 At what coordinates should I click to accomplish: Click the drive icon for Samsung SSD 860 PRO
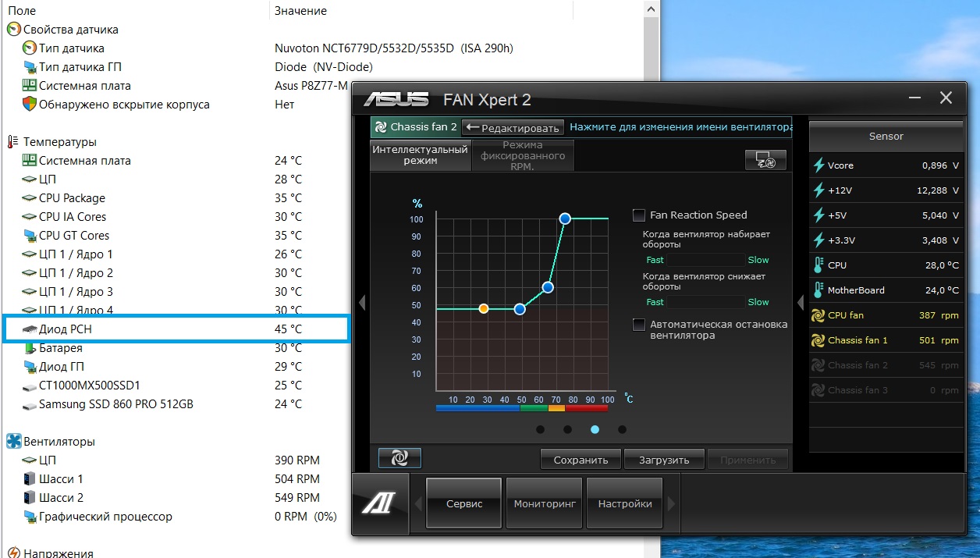coord(30,404)
